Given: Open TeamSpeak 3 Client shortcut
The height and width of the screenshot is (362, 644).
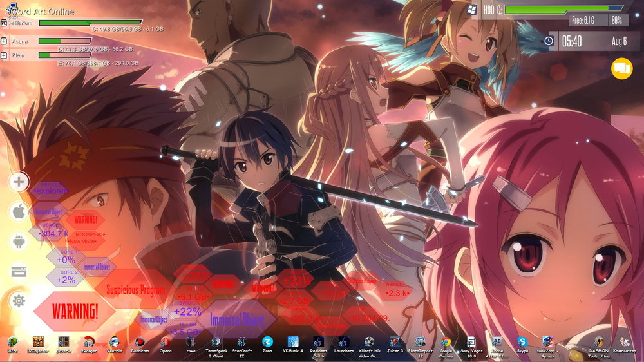Looking at the screenshot, I should tap(216, 342).
